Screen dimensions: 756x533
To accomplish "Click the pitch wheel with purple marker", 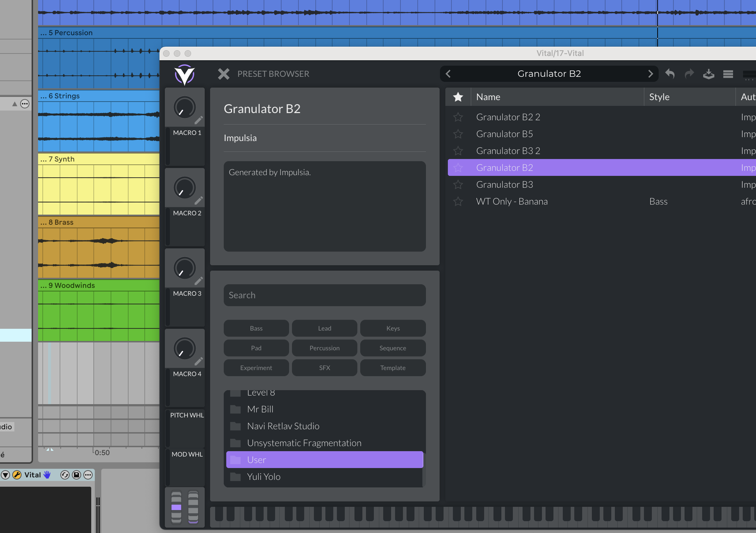I will tap(176, 507).
